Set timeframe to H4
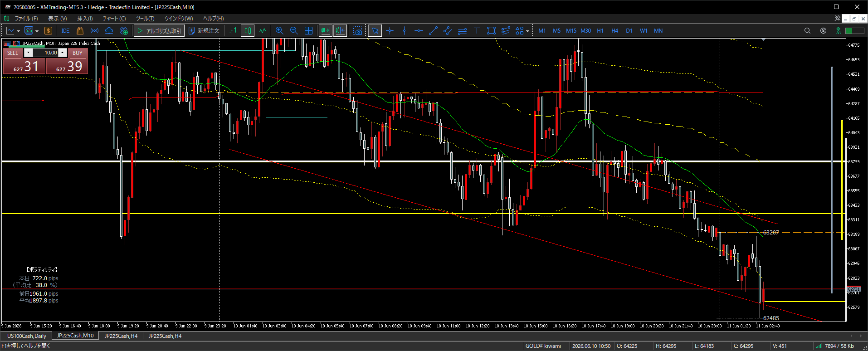 614,31
